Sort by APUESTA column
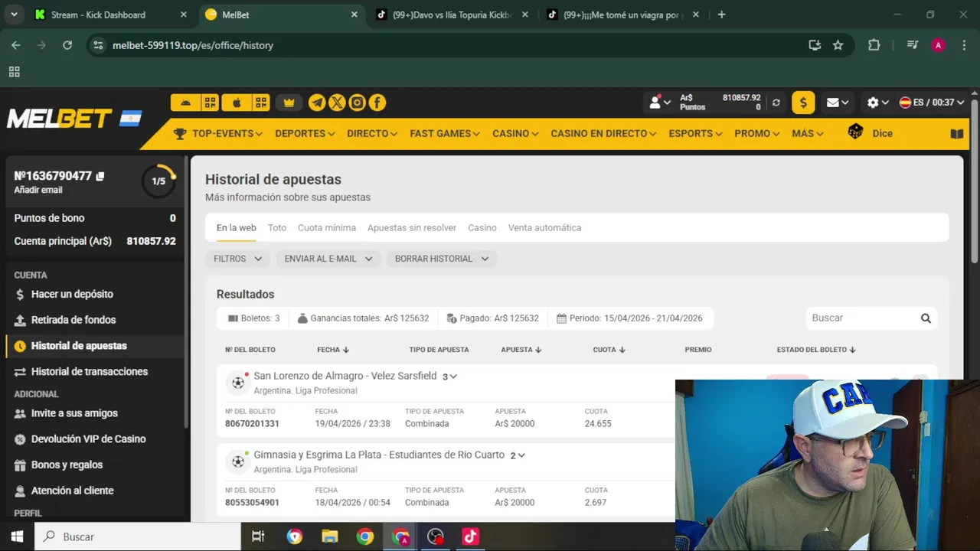 [521, 350]
